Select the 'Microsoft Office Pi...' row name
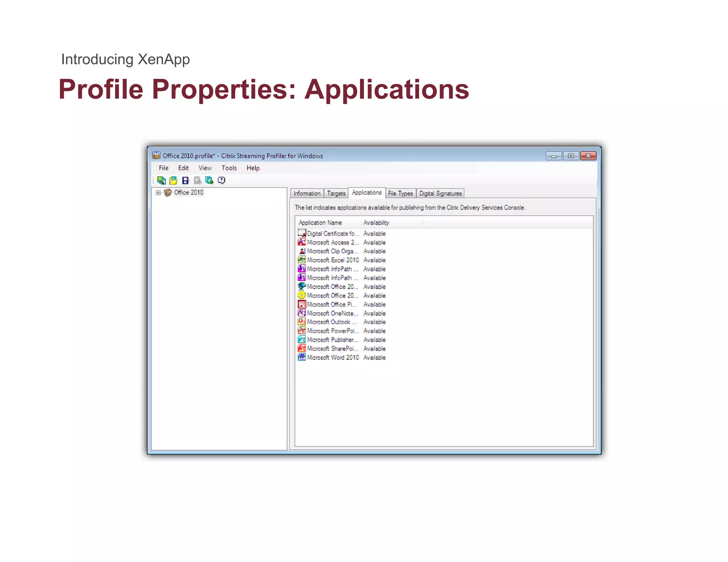 [332, 304]
